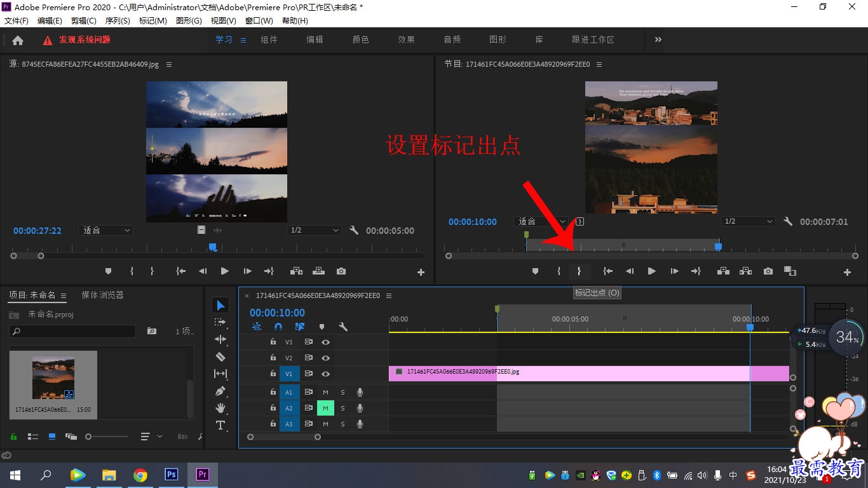Open 序列(S) menu
868x488 pixels.
coord(118,21)
